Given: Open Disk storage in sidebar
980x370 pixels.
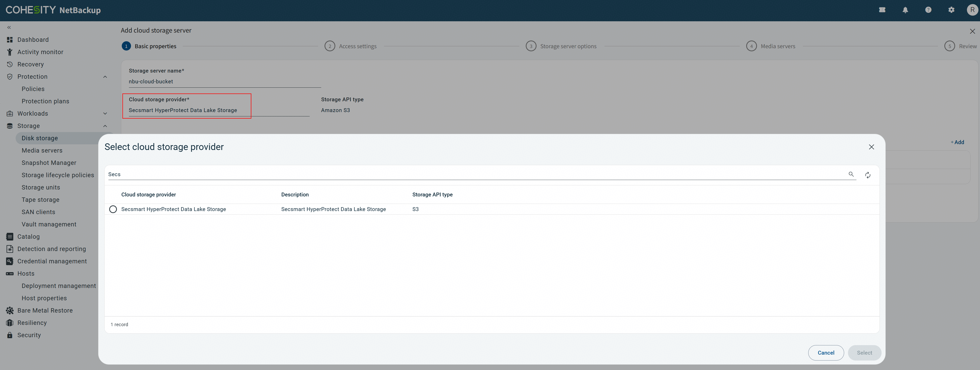Looking at the screenshot, I should 39,138.
